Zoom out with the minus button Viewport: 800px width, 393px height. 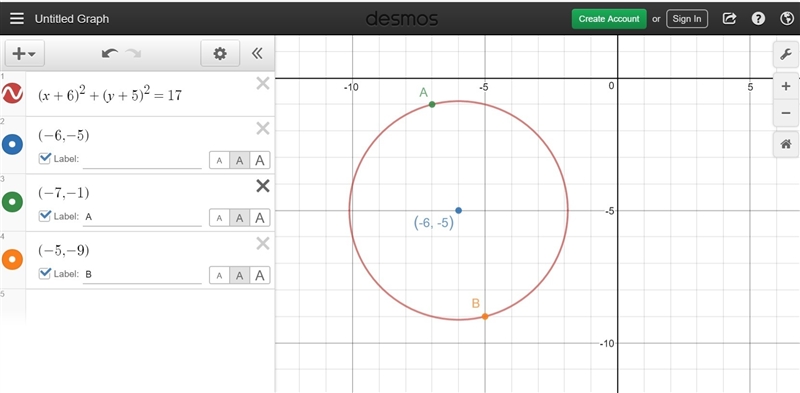click(786, 112)
